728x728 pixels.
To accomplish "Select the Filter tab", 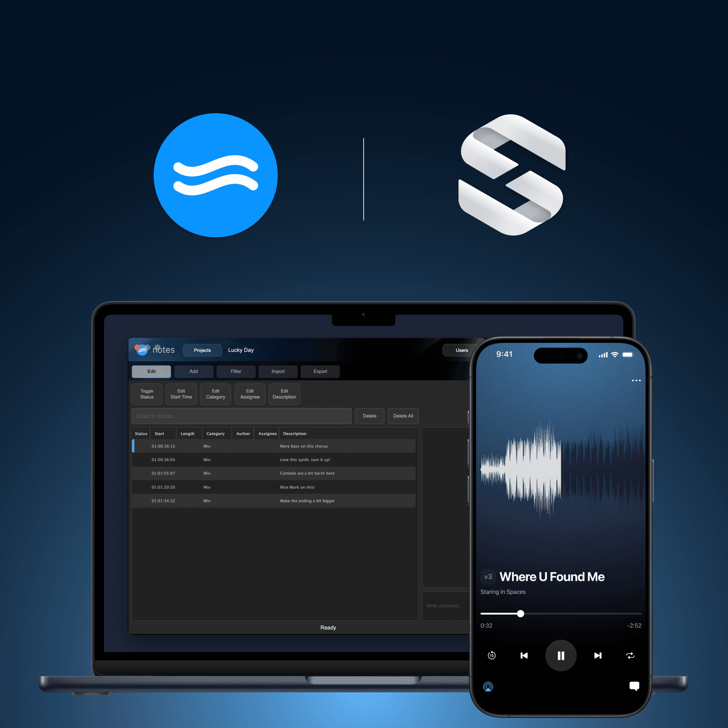I will pyautogui.click(x=236, y=371).
